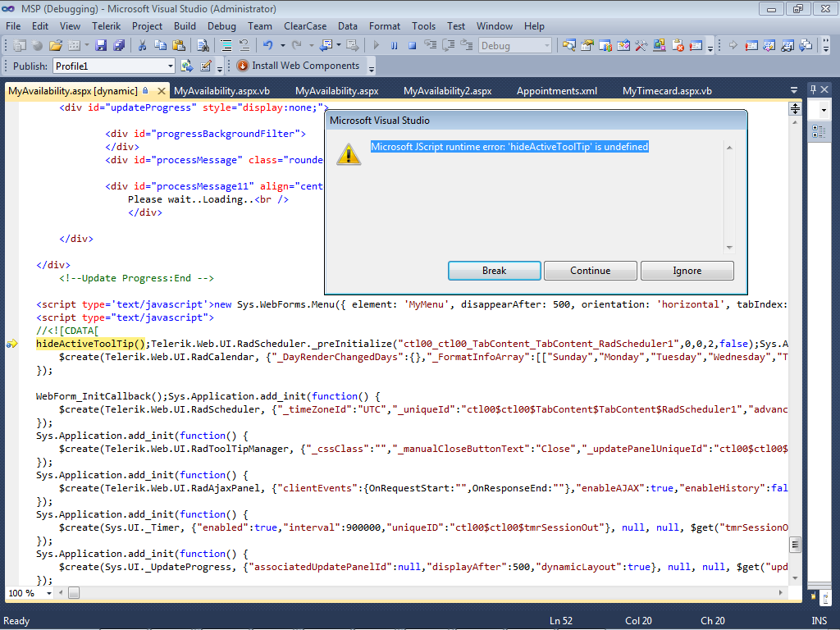Click the horizontal scrollbar of the editor
The image size is (840, 630).
pyautogui.click(x=410, y=593)
